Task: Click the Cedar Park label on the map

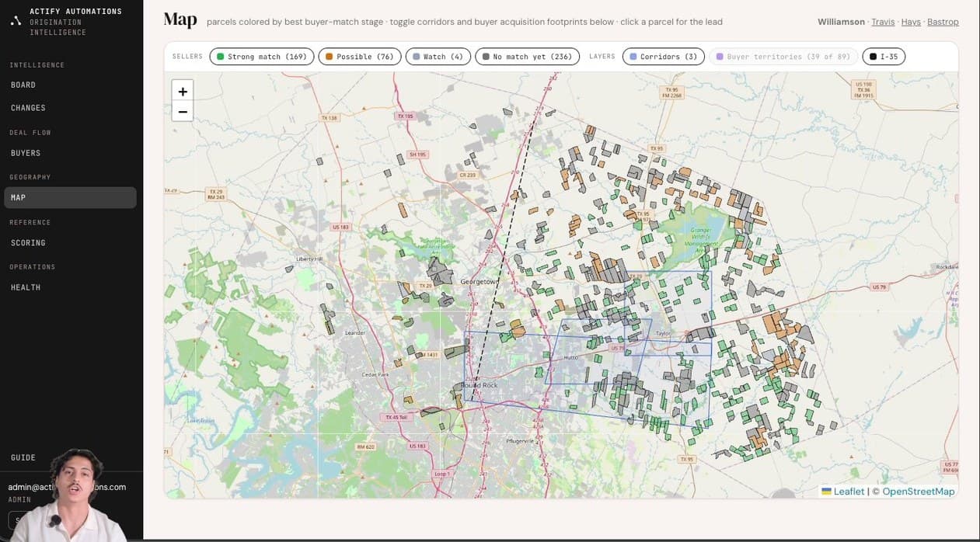Action: pyautogui.click(x=375, y=375)
